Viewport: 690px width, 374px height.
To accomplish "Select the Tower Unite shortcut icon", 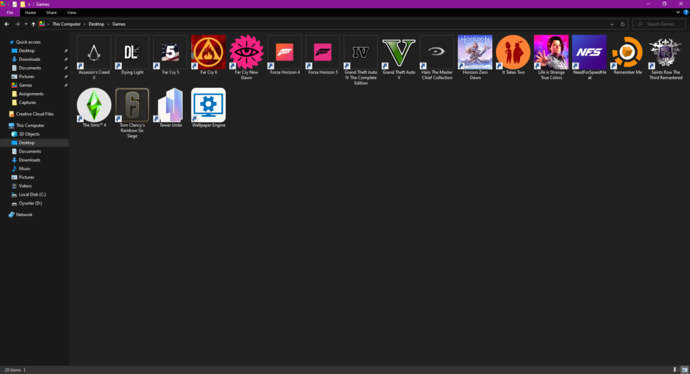I will 170,105.
